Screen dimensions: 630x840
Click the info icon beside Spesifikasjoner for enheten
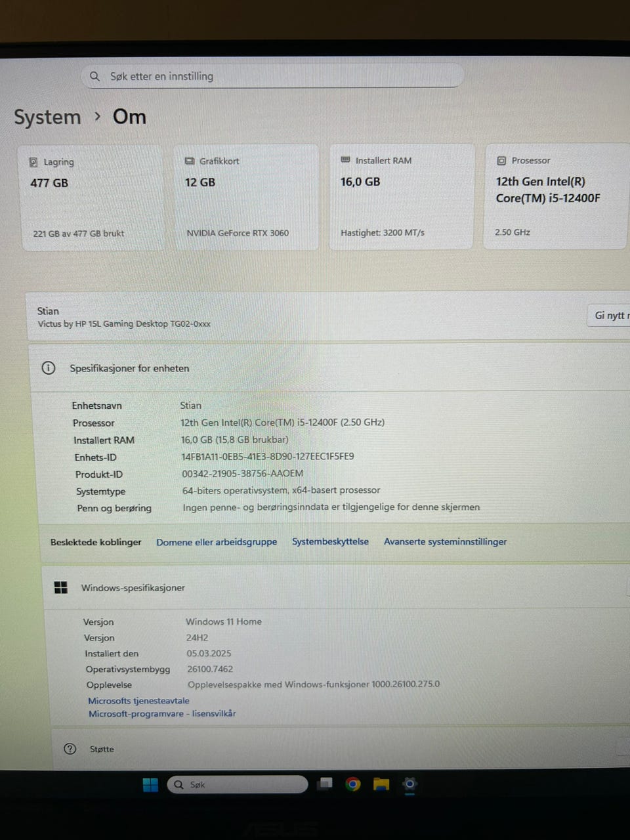[x=49, y=367]
